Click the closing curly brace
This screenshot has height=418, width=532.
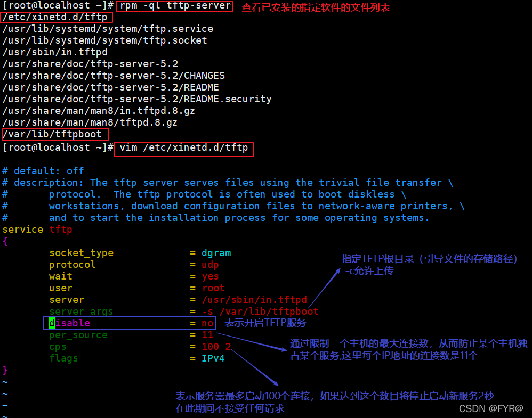click(x=5, y=370)
